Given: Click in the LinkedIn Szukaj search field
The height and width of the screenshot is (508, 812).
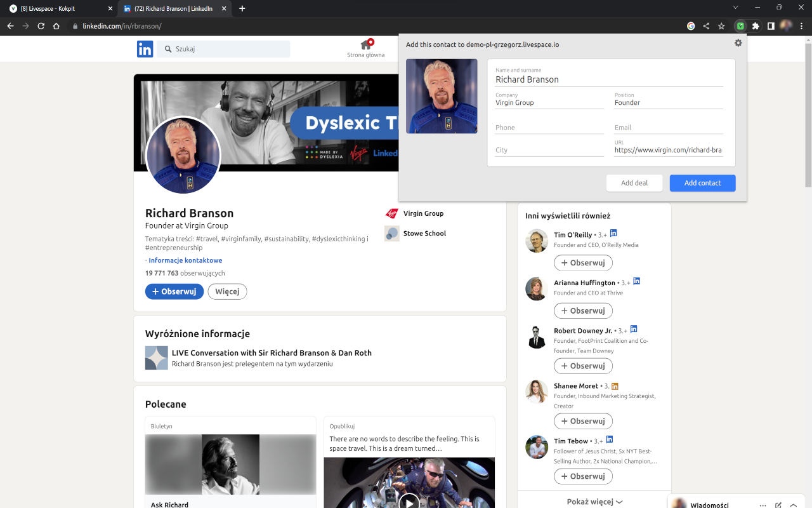Looking at the screenshot, I should 223,49.
